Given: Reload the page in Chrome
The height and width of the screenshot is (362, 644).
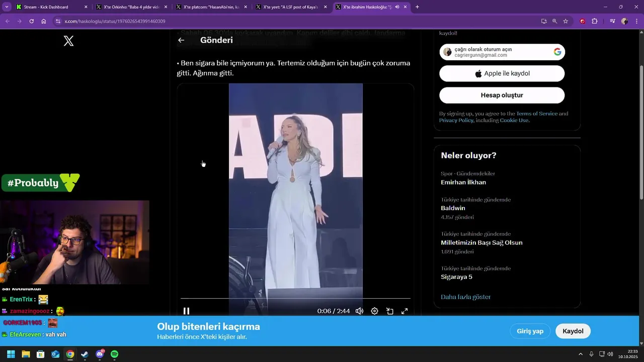Looking at the screenshot, I should (x=31, y=21).
